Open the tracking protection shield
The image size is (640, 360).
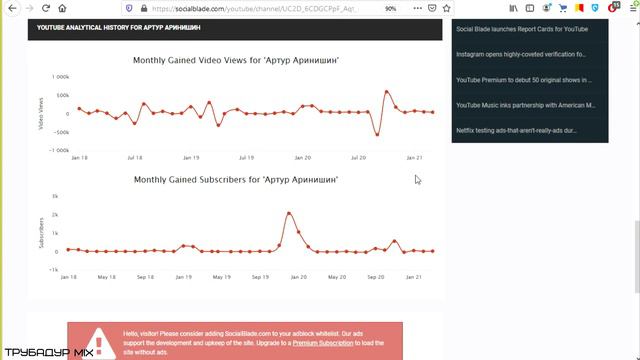pos(129,8)
